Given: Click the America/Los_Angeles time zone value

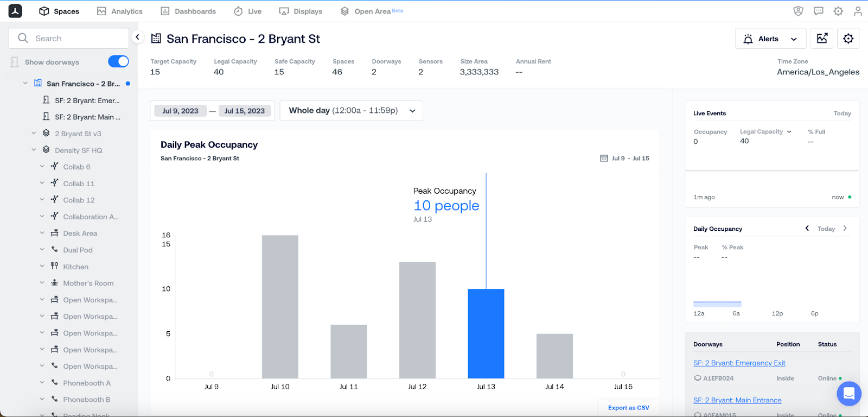Looking at the screenshot, I should (818, 72).
